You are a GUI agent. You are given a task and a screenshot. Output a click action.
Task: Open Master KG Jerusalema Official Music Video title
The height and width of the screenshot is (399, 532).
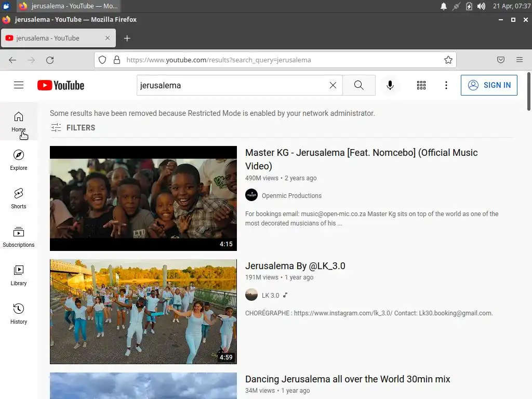(362, 159)
